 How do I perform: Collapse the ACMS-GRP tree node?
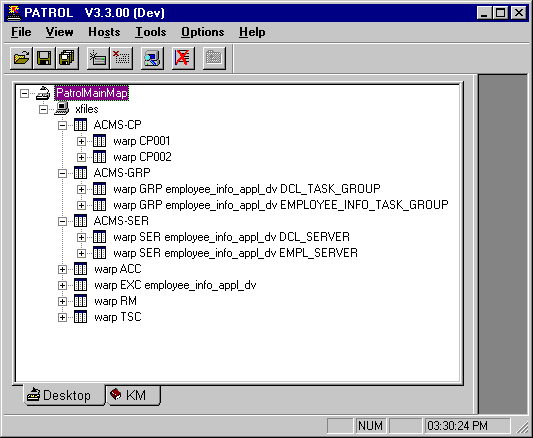62,173
